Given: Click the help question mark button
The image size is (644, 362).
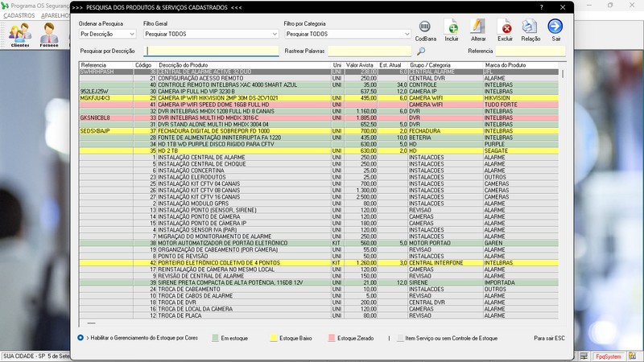Looking at the screenshot, I should (541, 7).
